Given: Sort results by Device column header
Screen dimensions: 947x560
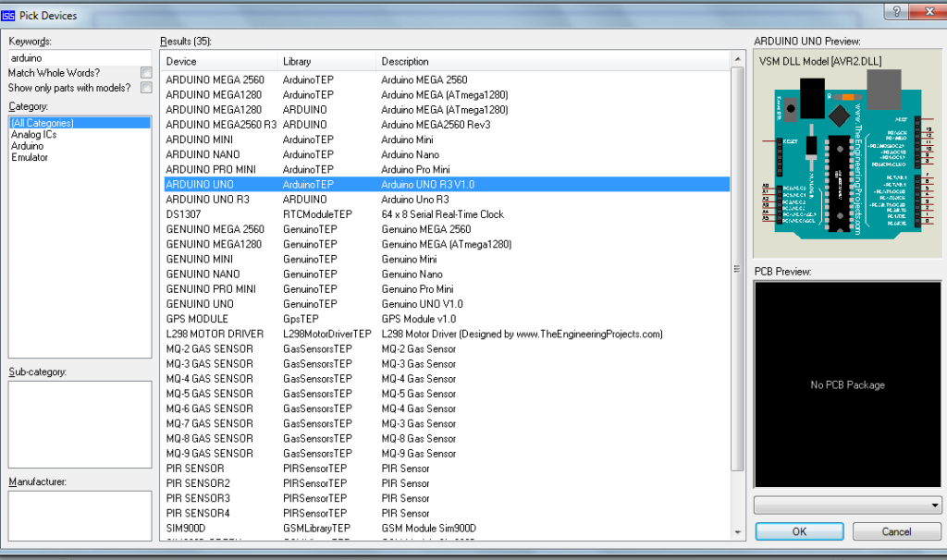Looking at the screenshot, I should tap(218, 62).
